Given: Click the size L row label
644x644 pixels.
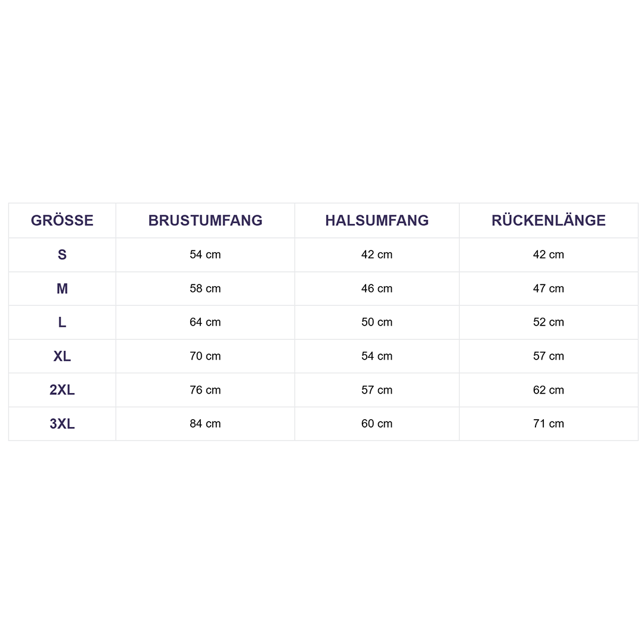Looking at the screenshot, I should pyautogui.click(x=62, y=323).
